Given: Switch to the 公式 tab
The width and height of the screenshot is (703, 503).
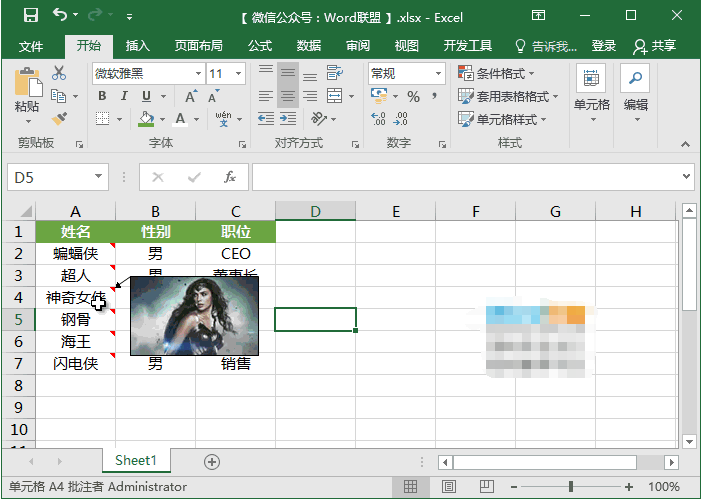Looking at the screenshot, I should point(260,46).
